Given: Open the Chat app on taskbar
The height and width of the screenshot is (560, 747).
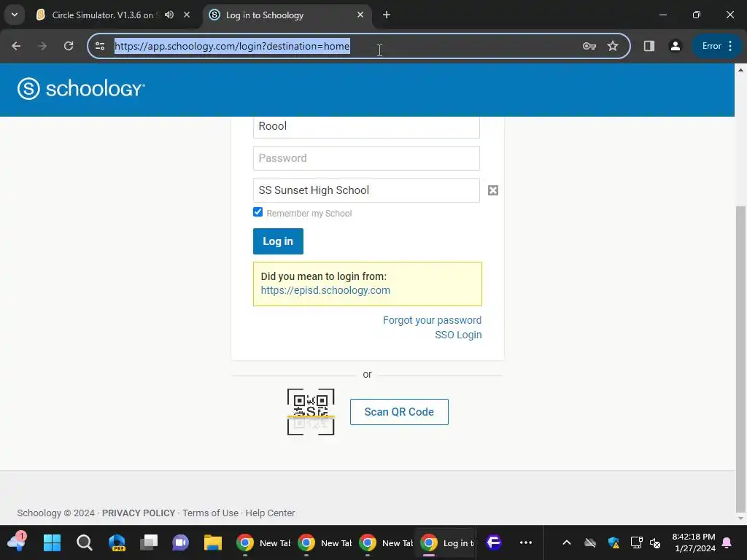Looking at the screenshot, I should (181, 542).
